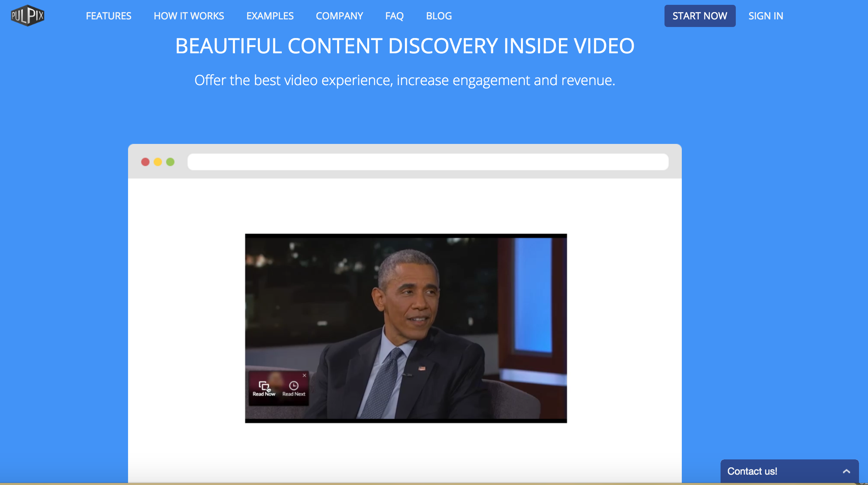
Task: Open the Examples page
Action: 270,16
